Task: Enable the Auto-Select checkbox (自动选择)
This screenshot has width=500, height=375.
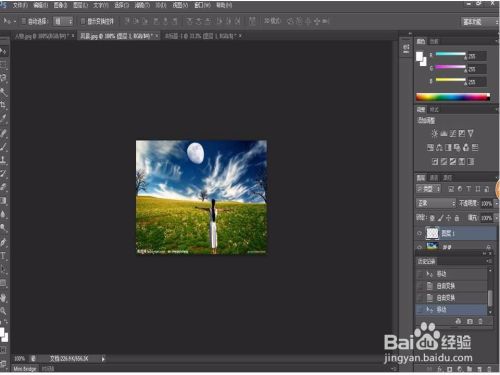Action: [24, 21]
